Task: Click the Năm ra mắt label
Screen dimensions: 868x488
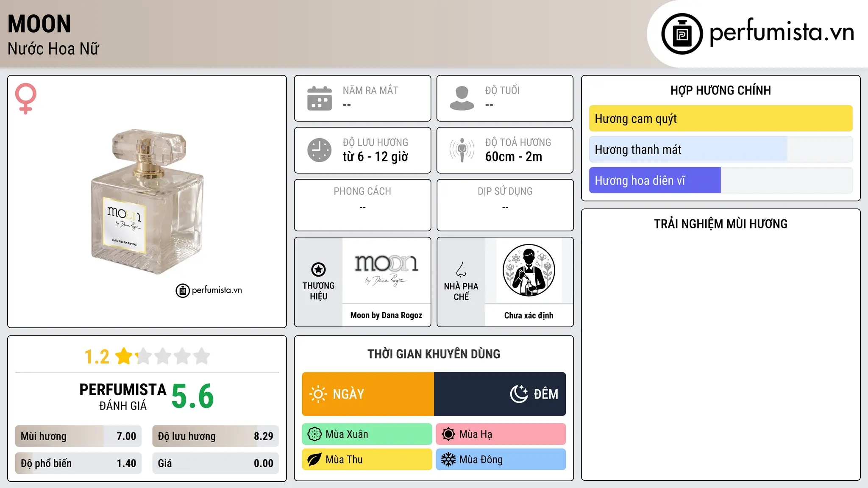Action: tap(370, 90)
